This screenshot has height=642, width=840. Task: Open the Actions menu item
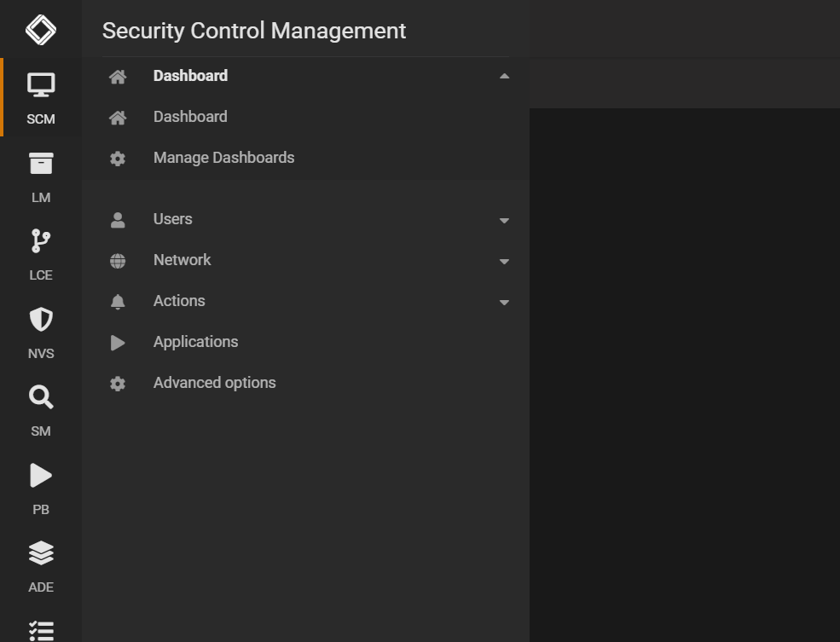(179, 300)
